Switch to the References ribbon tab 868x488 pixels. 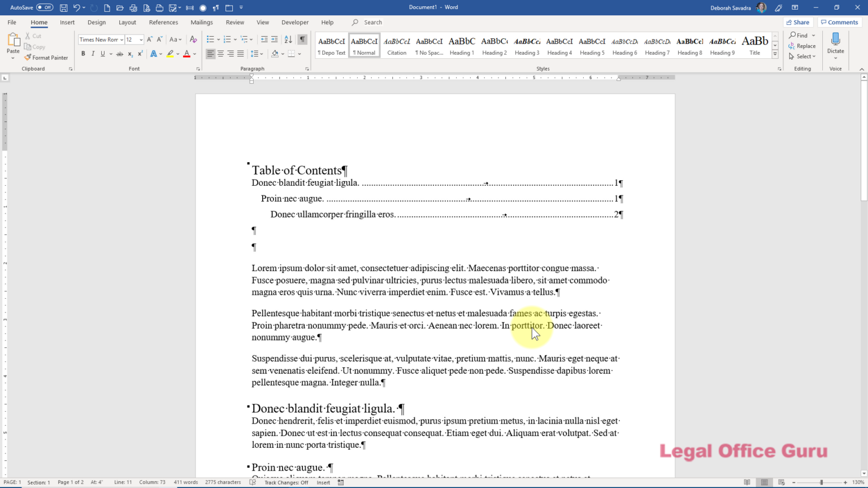tap(163, 22)
